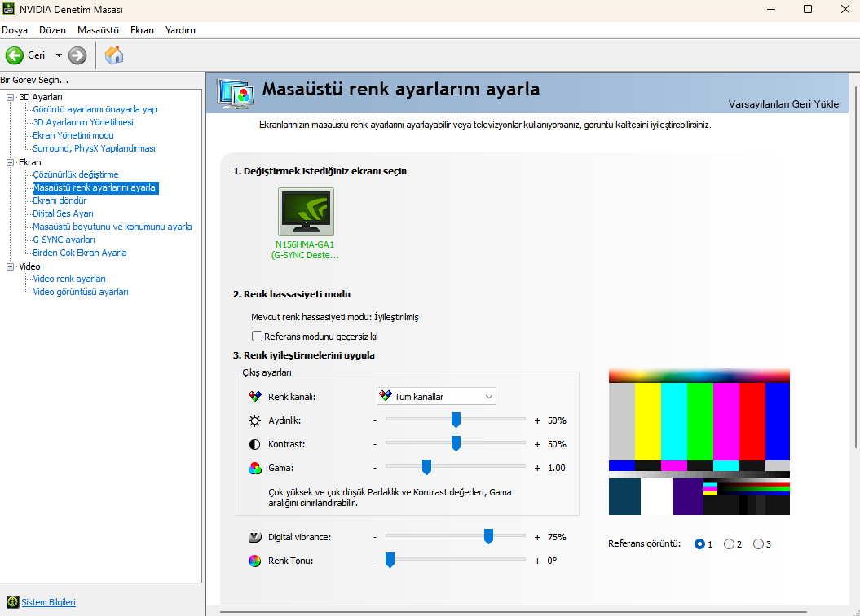Viewport: 860px width, 616px height.
Task: Open Çözünürlük değiştirme page
Action: click(x=76, y=174)
